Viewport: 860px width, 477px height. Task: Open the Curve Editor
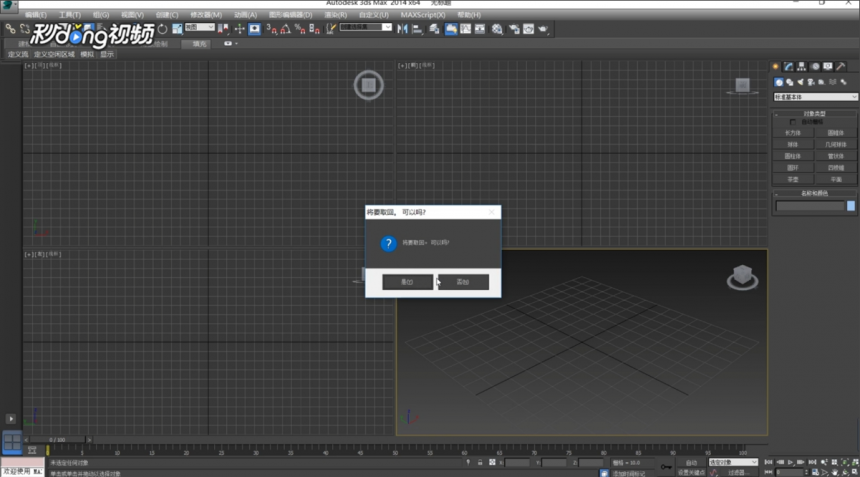pyautogui.click(x=466, y=29)
